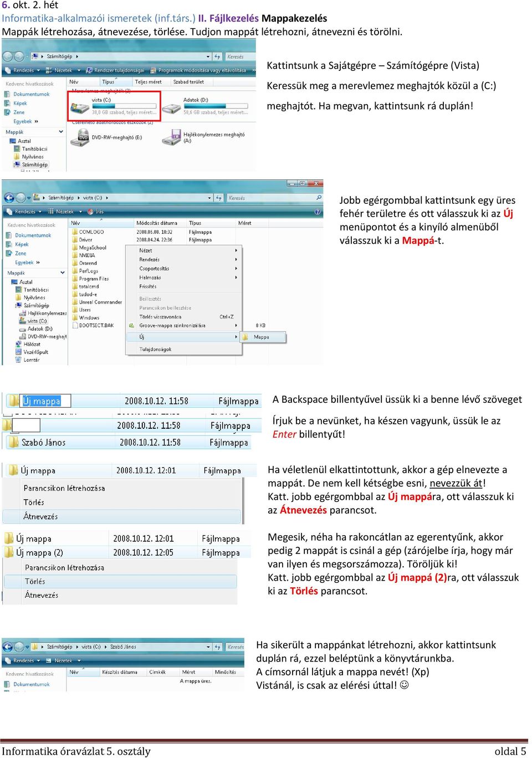Select the NVIDIA folder icon

[74, 255]
